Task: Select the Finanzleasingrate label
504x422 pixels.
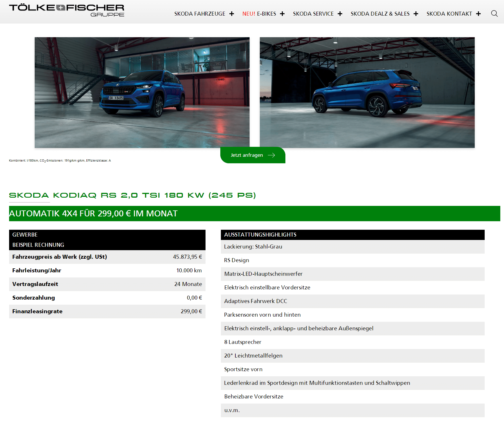Action: [x=37, y=311]
